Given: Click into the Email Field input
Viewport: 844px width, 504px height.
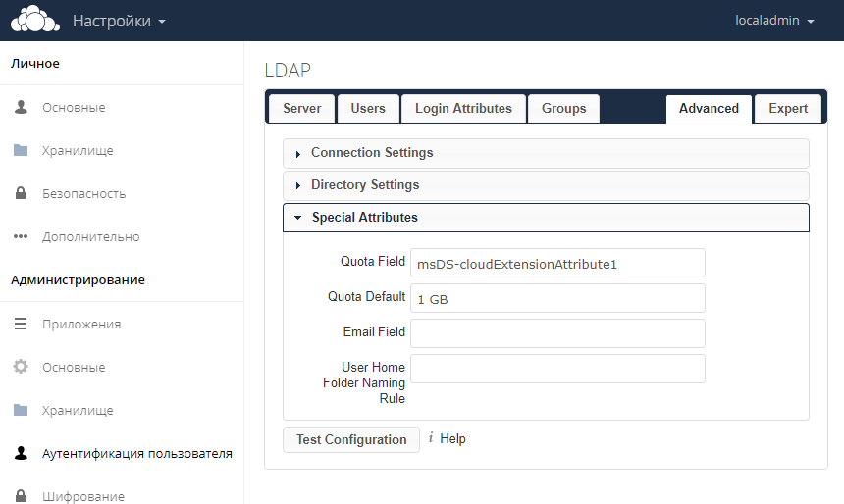Looking at the screenshot, I should click(x=557, y=333).
